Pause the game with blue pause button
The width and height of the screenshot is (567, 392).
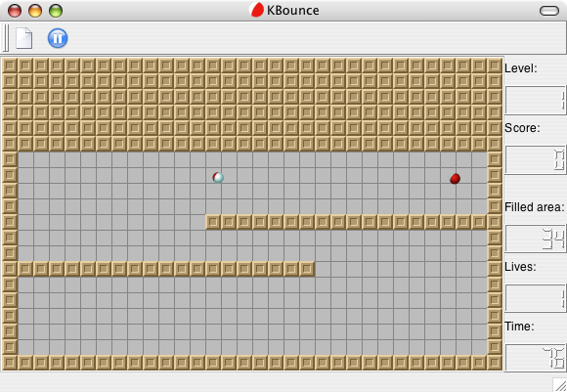(x=58, y=38)
